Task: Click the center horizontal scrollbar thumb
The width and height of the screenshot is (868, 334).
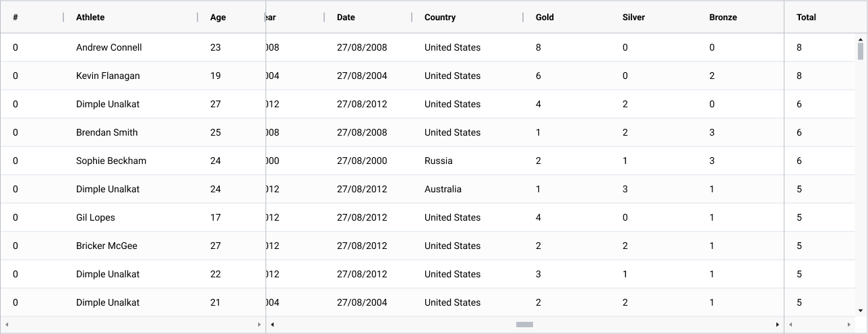Action: click(524, 325)
